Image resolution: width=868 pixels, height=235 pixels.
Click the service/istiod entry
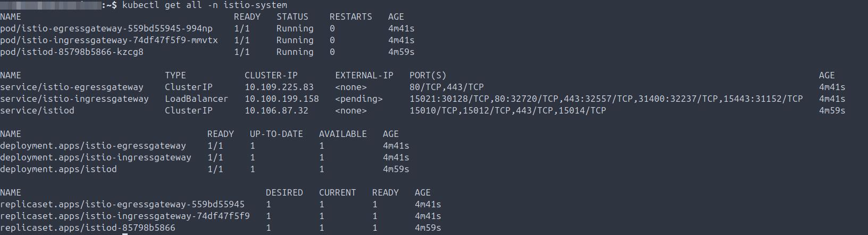point(37,110)
